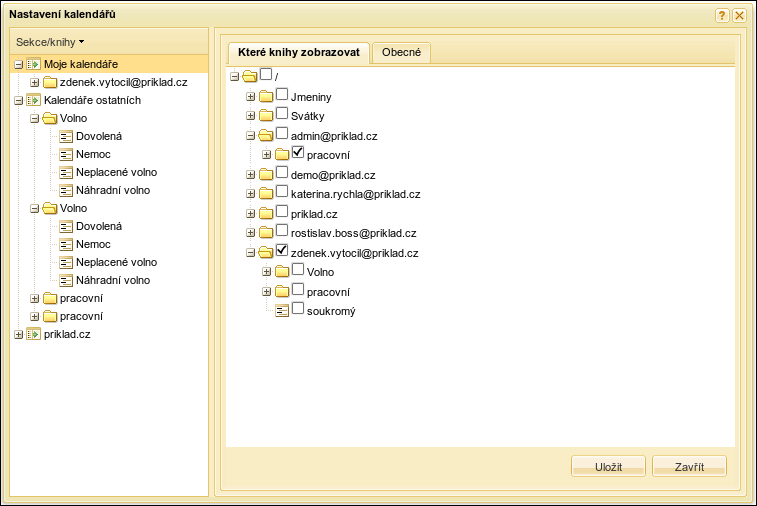Click the Kalendáře ostatních calendar icon
757x506 pixels.
(x=34, y=100)
